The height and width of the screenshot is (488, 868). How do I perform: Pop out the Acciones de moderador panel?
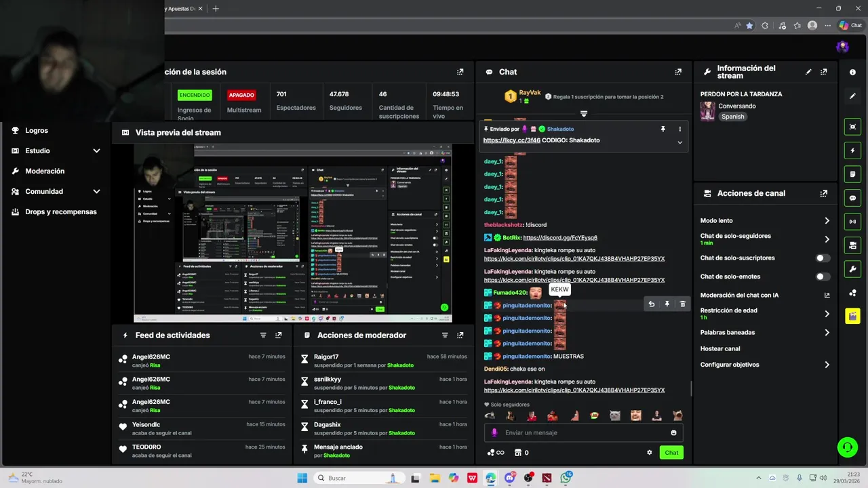[x=460, y=335]
